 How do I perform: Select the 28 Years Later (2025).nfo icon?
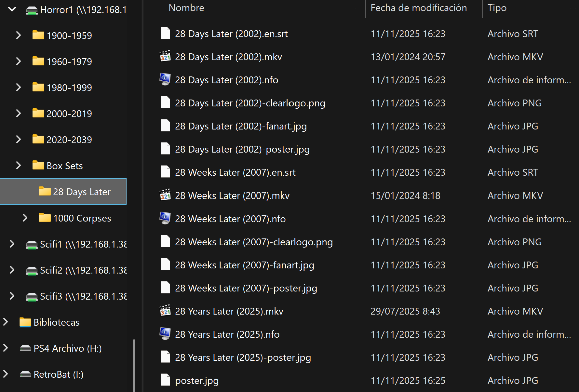click(165, 334)
